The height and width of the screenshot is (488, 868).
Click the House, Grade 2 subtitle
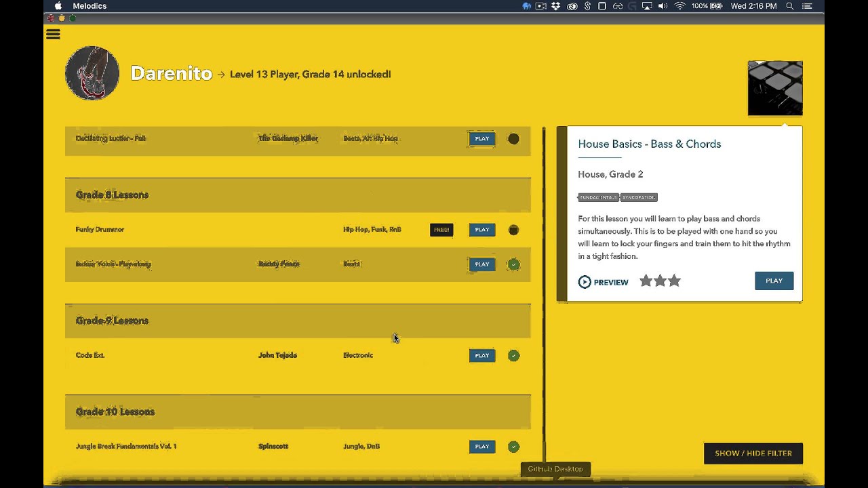point(610,174)
